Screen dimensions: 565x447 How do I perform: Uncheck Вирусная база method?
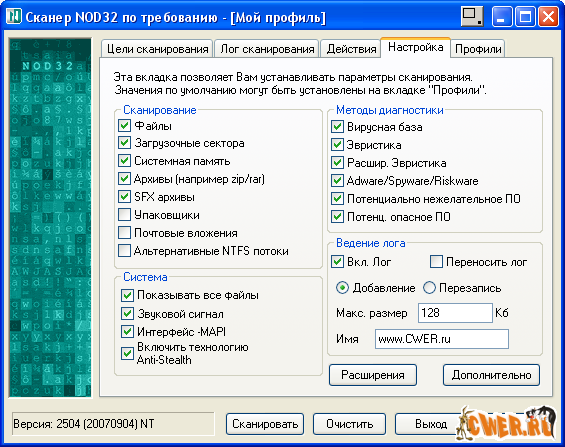[337, 127]
